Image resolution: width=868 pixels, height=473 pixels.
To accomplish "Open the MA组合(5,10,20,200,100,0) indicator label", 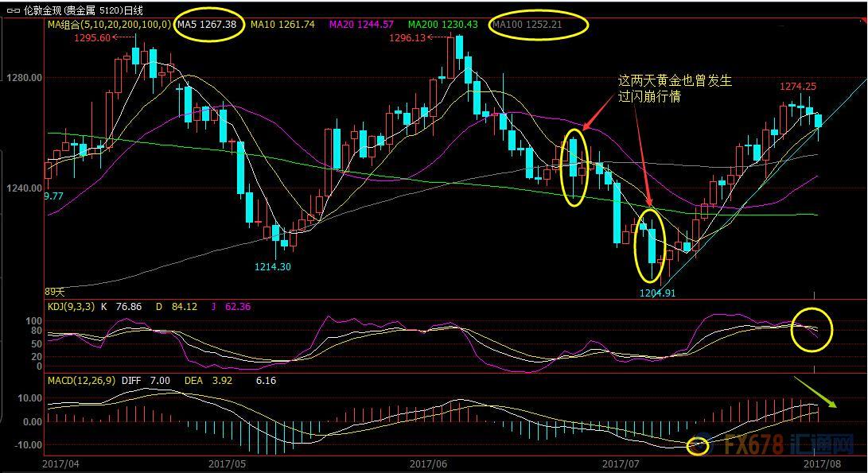I will tap(110, 25).
